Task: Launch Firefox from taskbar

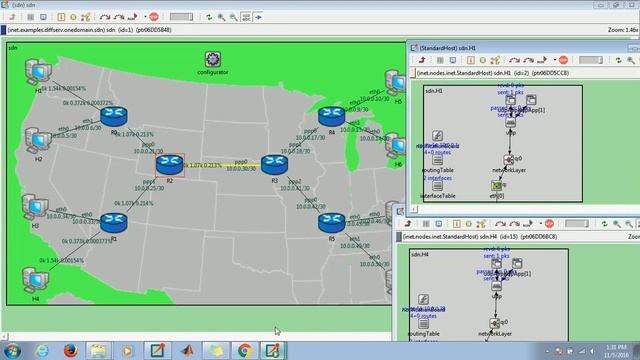Action: tap(71, 351)
